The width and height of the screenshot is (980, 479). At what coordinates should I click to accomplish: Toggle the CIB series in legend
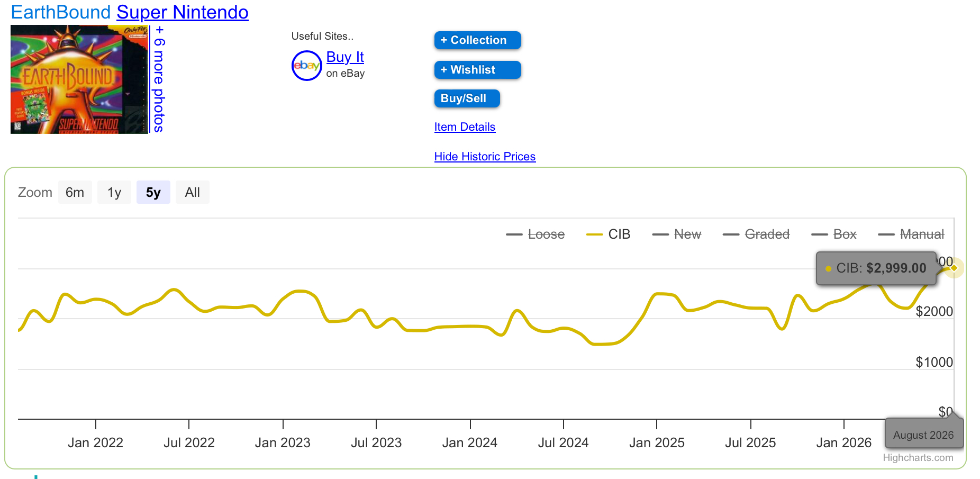(x=609, y=234)
